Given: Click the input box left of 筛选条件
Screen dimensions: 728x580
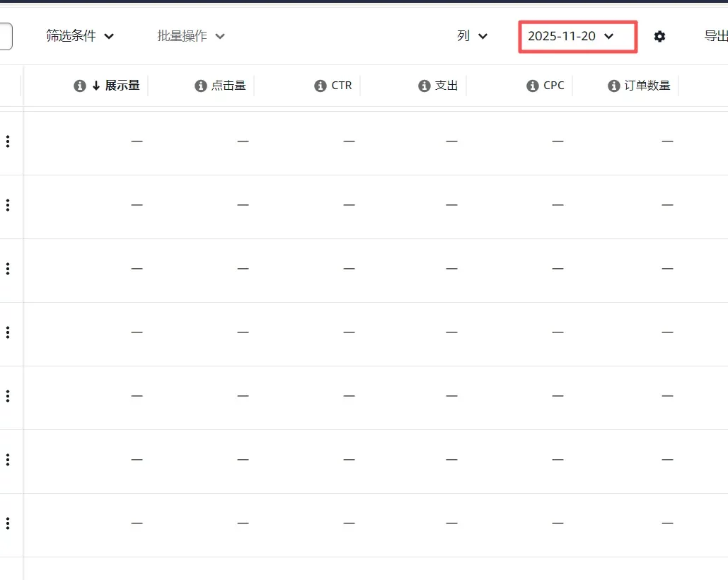Looking at the screenshot, I should [6, 36].
